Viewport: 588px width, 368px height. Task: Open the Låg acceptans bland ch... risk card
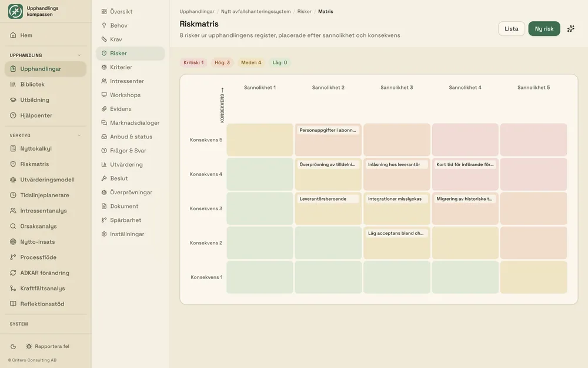(x=397, y=233)
